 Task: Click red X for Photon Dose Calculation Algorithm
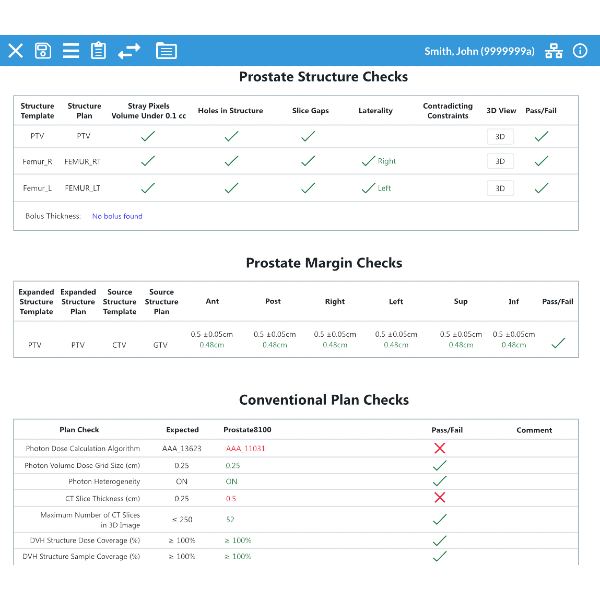tap(439, 448)
